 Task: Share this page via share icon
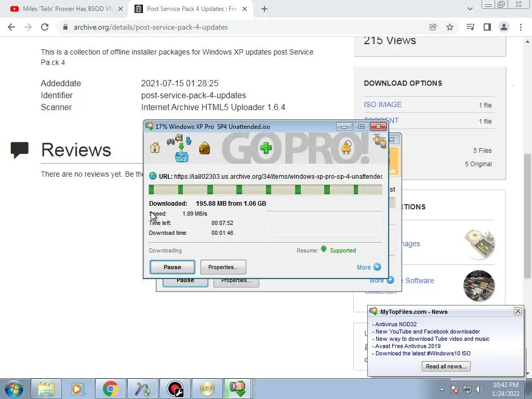point(433,27)
